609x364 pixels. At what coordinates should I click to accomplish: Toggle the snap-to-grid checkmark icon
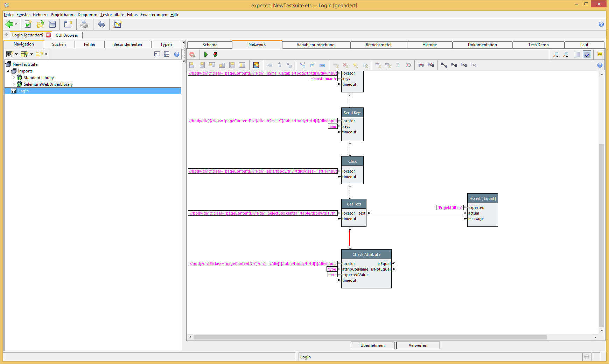point(587,55)
